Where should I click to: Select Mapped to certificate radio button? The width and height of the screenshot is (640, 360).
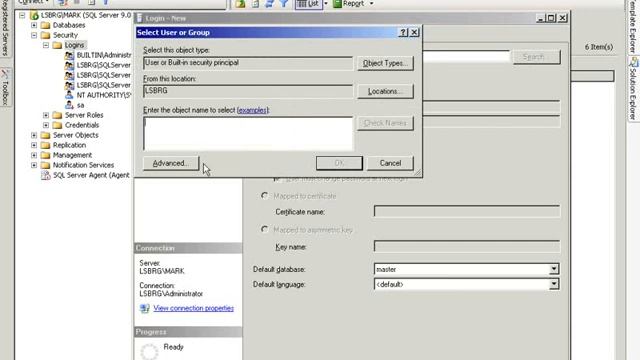pyautogui.click(x=264, y=196)
